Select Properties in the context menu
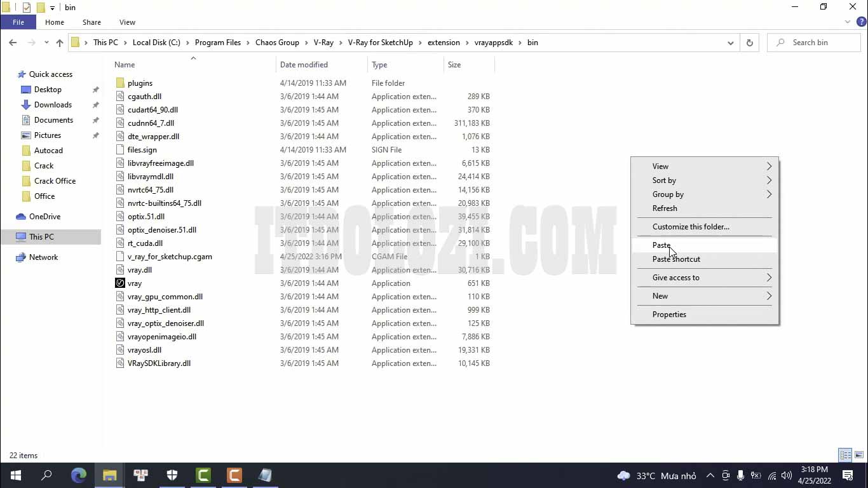 click(x=669, y=315)
